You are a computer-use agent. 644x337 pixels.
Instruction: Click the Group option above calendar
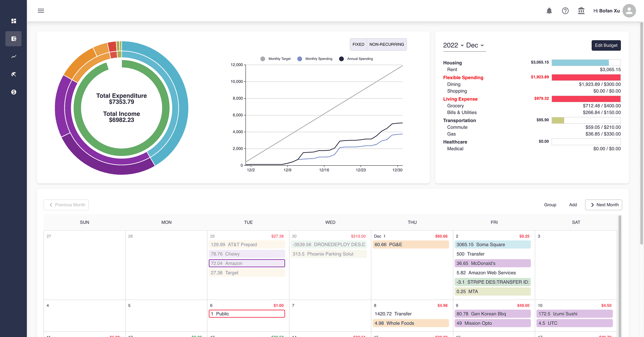(550, 205)
